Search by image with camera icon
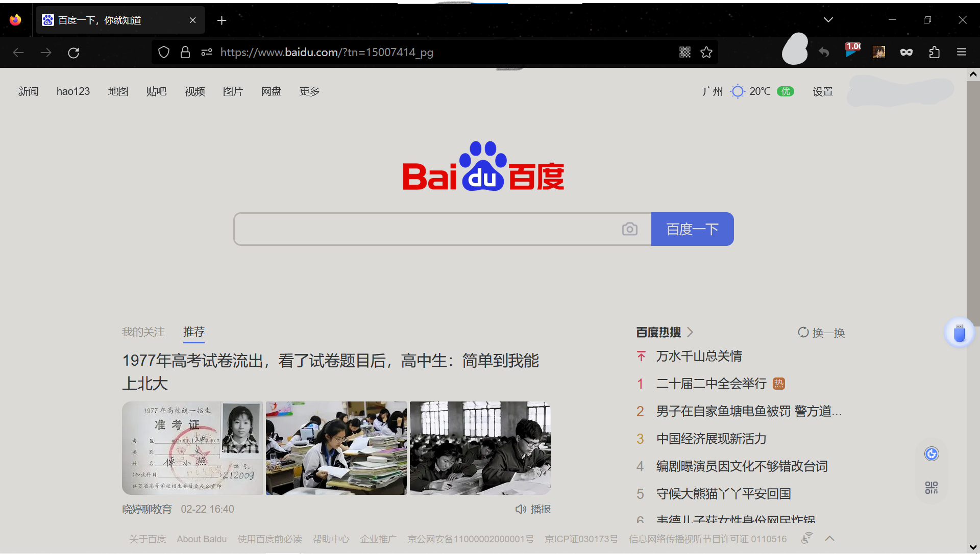The width and height of the screenshot is (980, 554). tap(630, 229)
